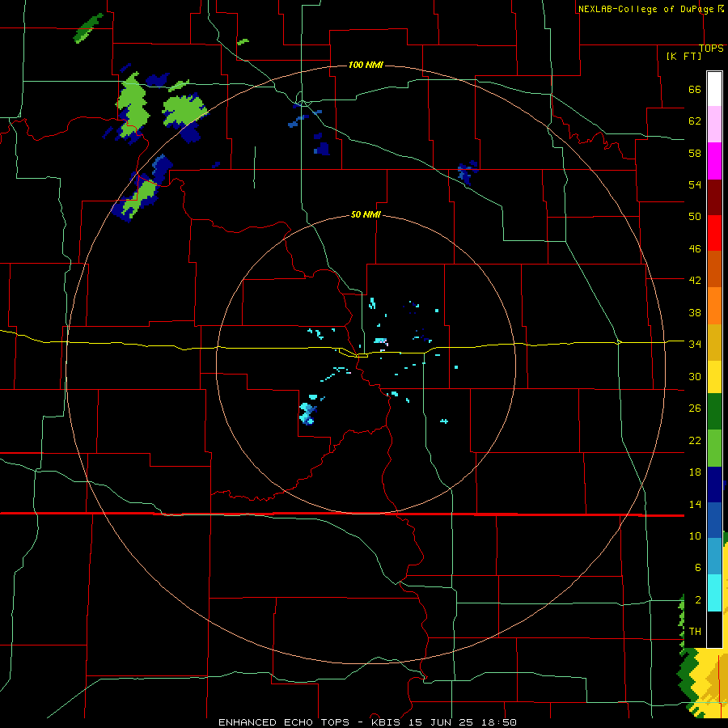Click the bright red legend swatch

coord(714,233)
